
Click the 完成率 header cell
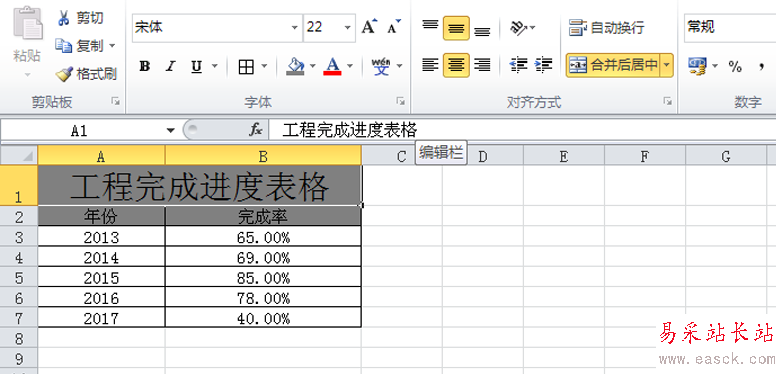(263, 216)
